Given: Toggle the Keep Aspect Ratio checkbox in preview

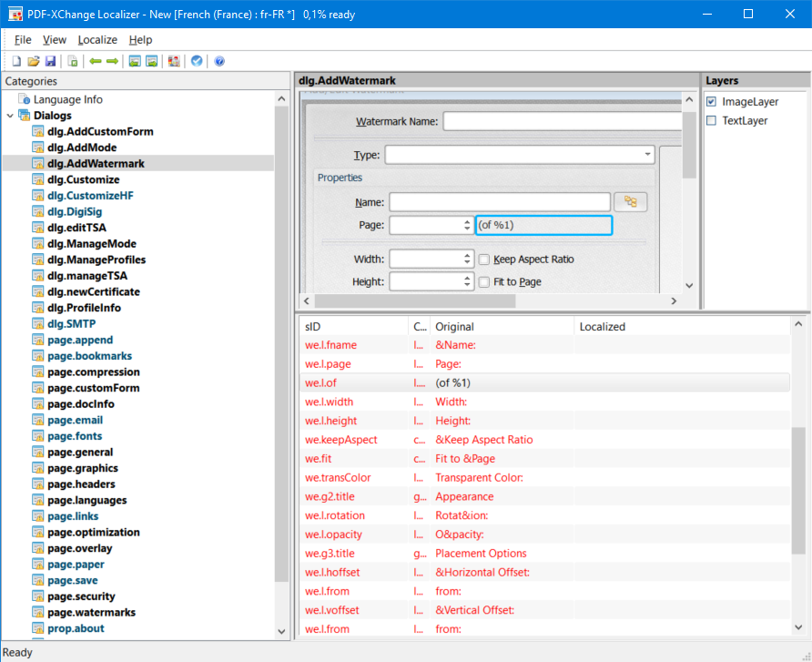Looking at the screenshot, I should tap(483, 260).
